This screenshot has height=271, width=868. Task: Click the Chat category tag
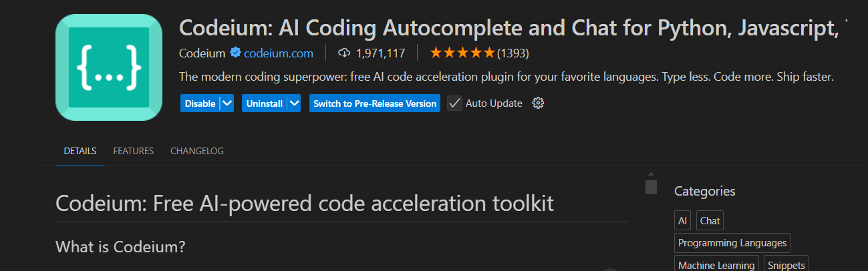710,220
